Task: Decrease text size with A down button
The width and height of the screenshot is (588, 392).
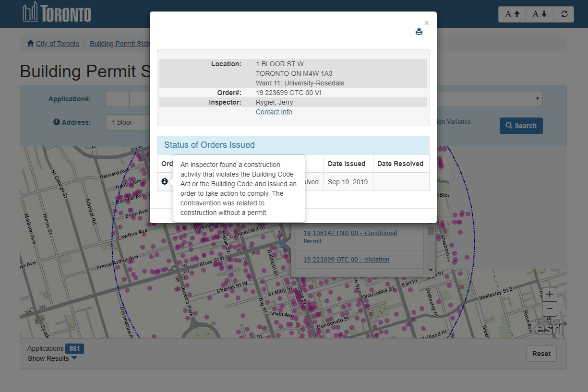Action: pos(540,14)
